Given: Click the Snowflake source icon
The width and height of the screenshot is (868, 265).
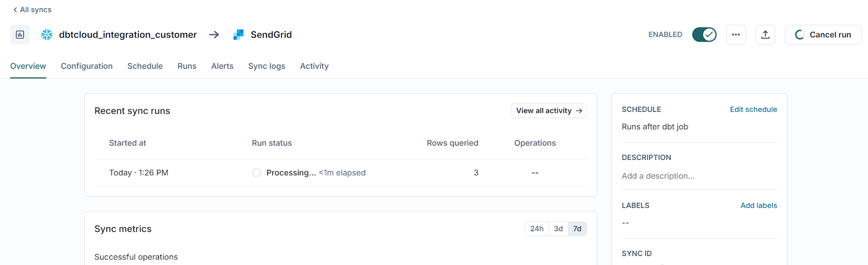Looking at the screenshot, I should point(47,35).
